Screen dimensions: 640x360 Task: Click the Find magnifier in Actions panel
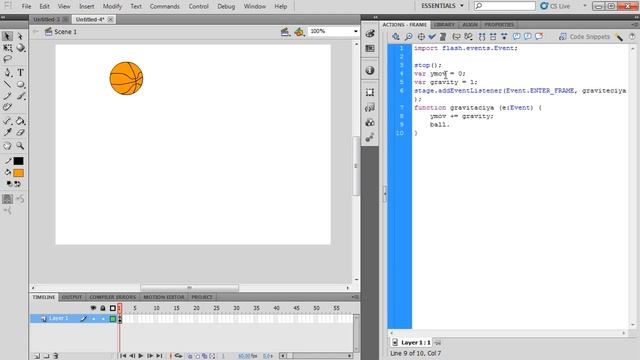[x=408, y=37]
